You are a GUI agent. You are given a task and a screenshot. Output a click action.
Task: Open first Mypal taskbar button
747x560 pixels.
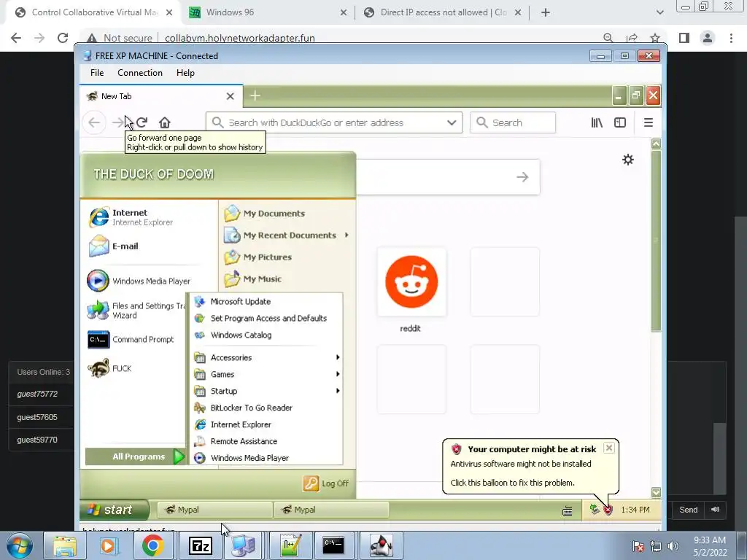[x=214, y=510]
